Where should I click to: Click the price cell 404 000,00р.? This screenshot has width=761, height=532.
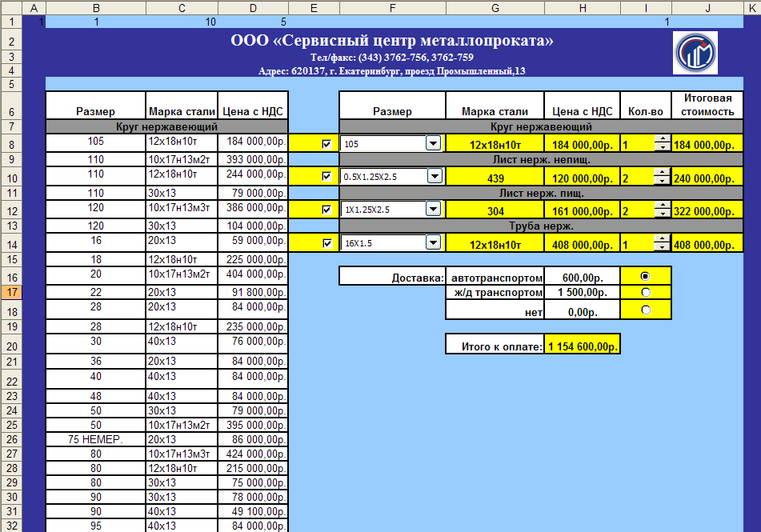point(253,276)
